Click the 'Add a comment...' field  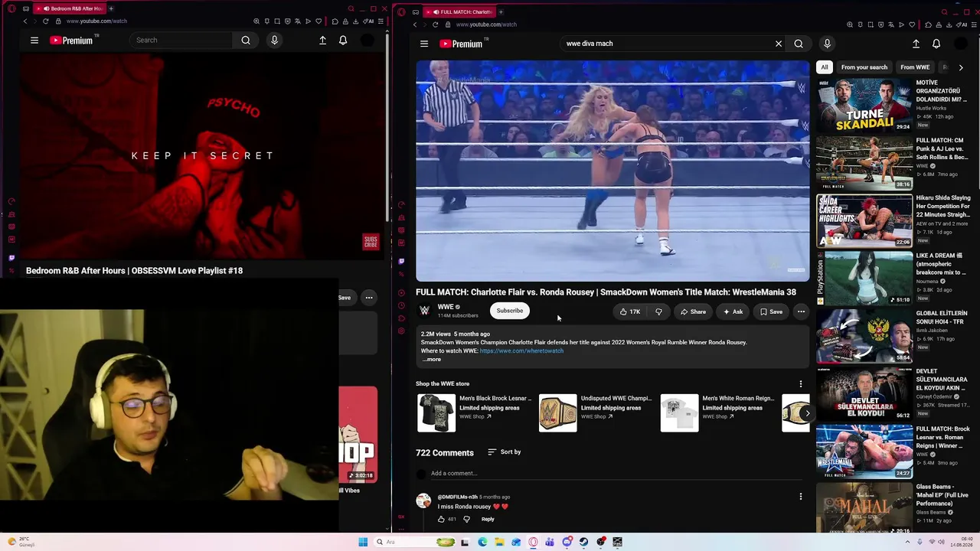click(x=615, y=474)
